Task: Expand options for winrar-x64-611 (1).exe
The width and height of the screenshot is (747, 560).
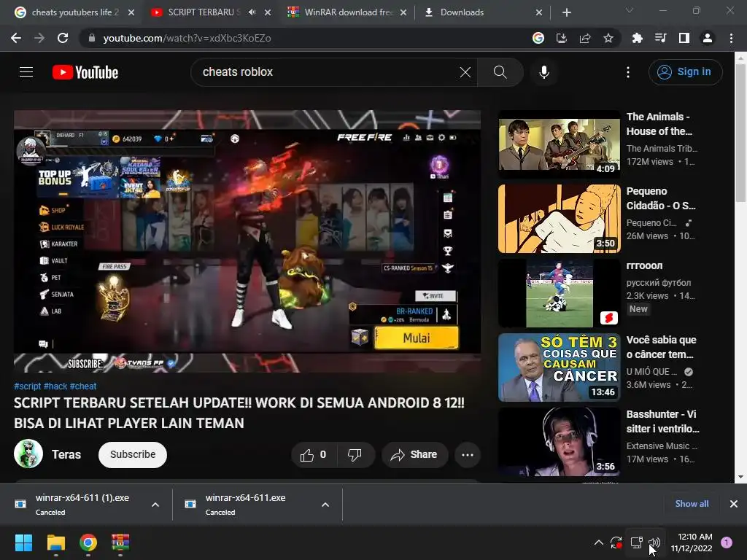Action: pos(155,505)
